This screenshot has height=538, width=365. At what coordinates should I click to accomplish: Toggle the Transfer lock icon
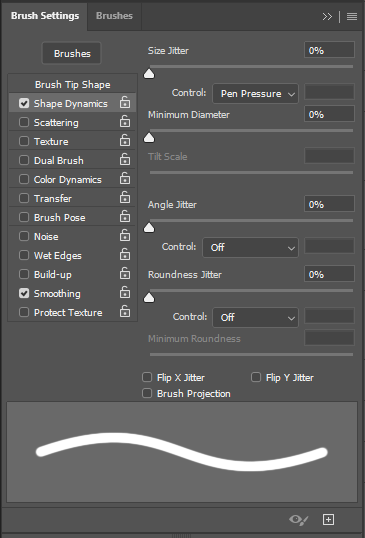(x=125, y=198)
